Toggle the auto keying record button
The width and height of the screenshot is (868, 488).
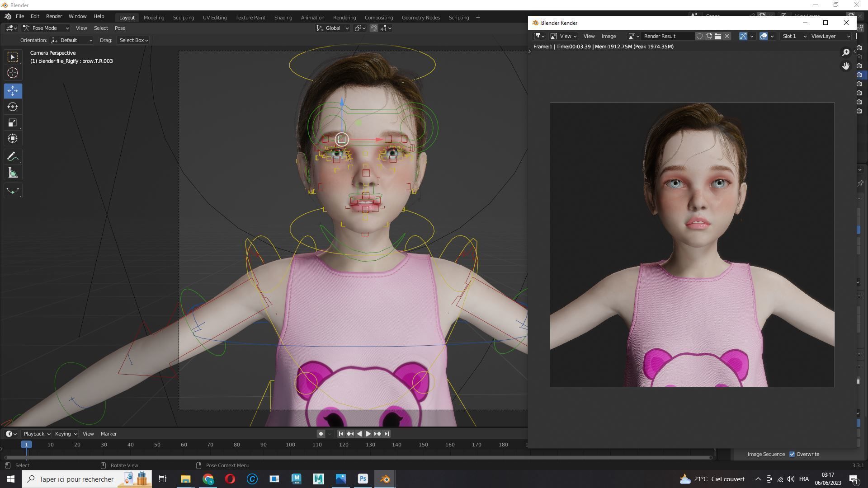(321, 434)
